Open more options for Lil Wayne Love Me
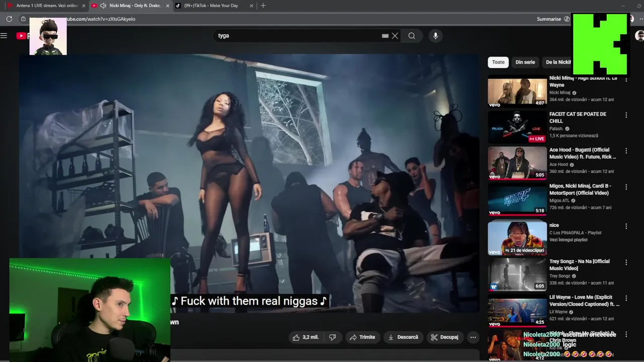The width and height of the screenshot is (644, 362). click(626, 298)
